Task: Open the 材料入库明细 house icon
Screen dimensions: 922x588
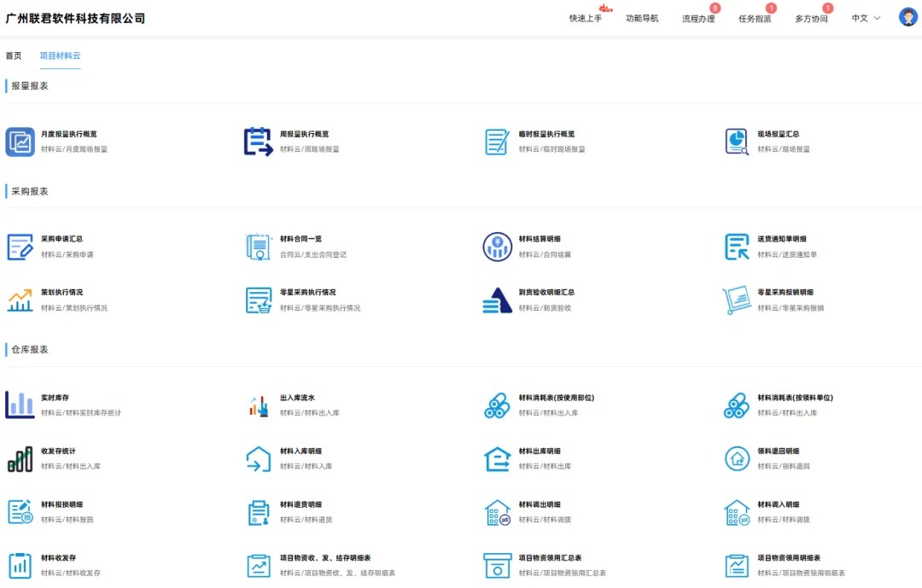Action: (259, 458)
